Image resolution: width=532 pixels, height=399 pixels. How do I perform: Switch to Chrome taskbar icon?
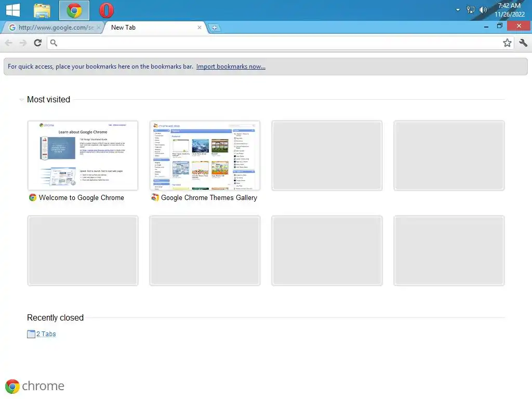[x=74, y=10]
